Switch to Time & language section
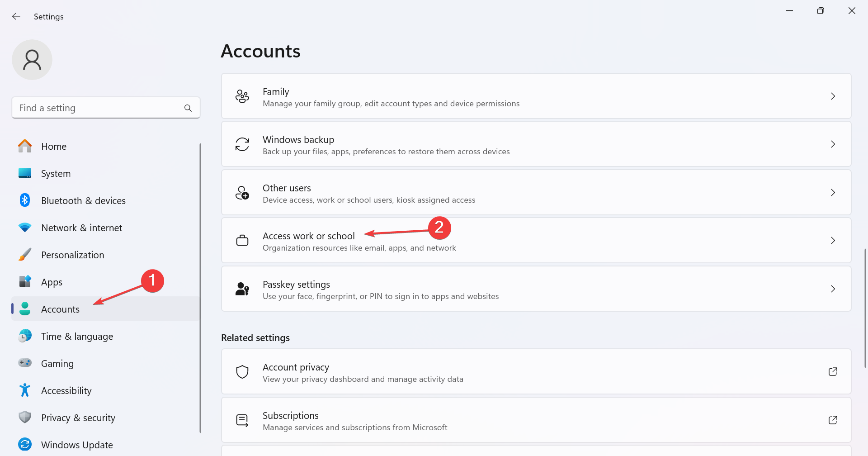Screen dimensions: 868x456 77,337
